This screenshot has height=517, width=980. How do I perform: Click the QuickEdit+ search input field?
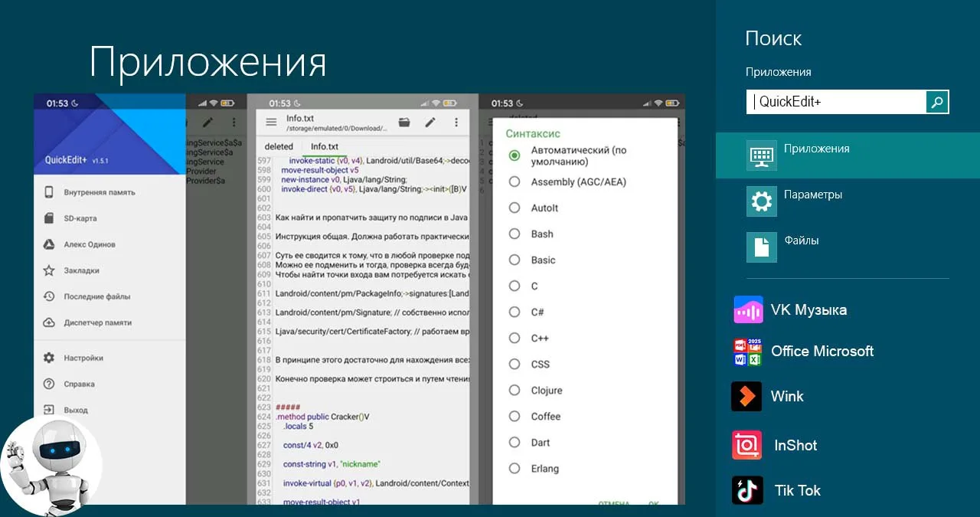point(836,102)
